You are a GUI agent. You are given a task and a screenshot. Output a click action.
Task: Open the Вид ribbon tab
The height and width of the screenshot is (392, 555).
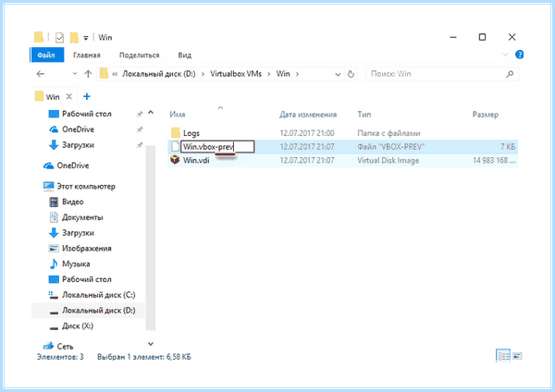pyautogui.click(x=184, y=55)
